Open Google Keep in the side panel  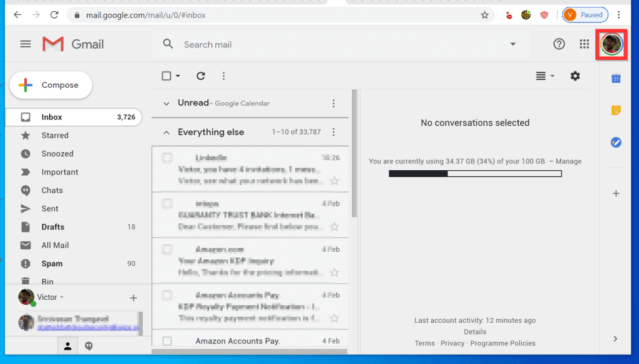616,110
